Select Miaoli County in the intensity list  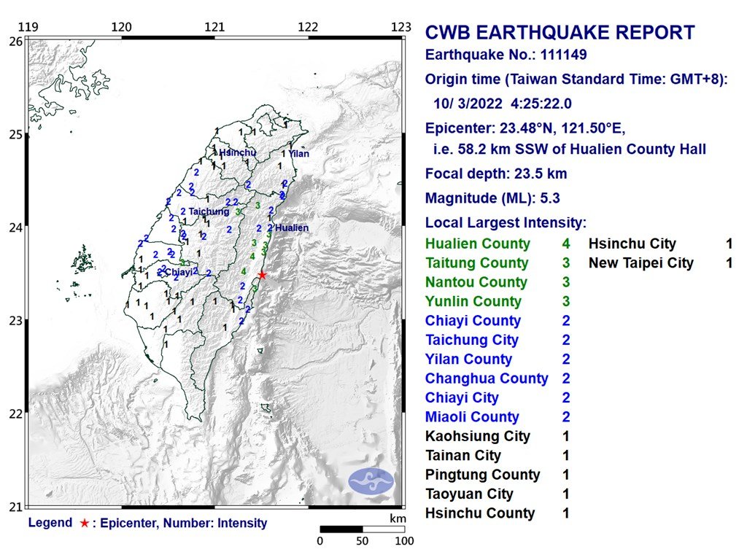472,416
